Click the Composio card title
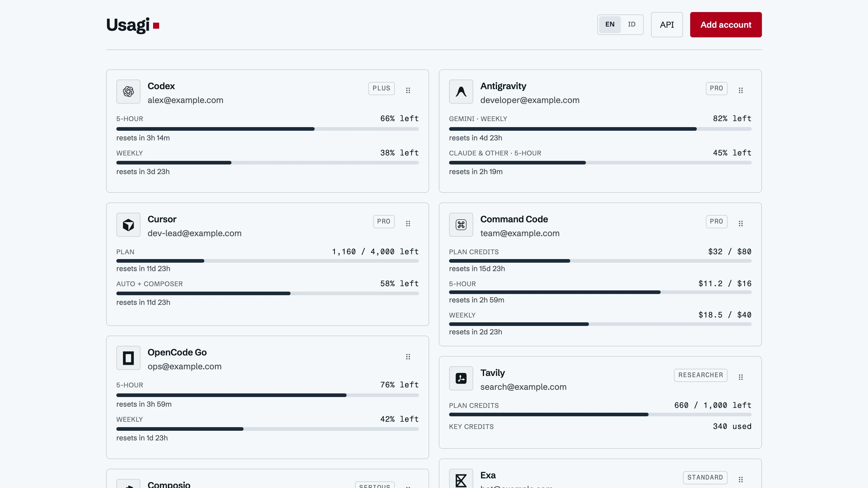 pos(169,484)
